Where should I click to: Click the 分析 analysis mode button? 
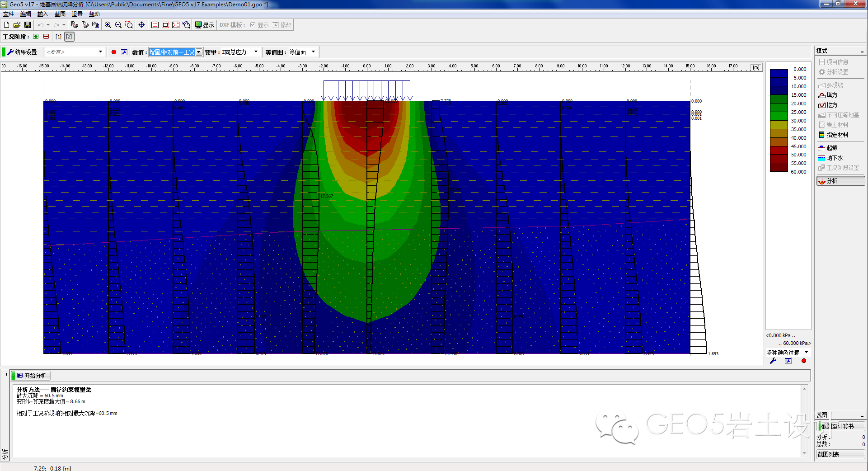[x=841, y=181]
